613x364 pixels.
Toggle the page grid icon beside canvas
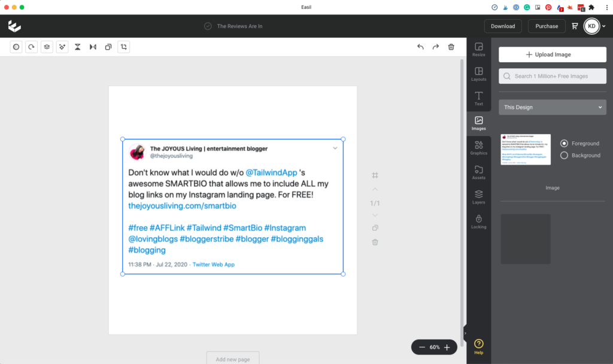[375, 175]
